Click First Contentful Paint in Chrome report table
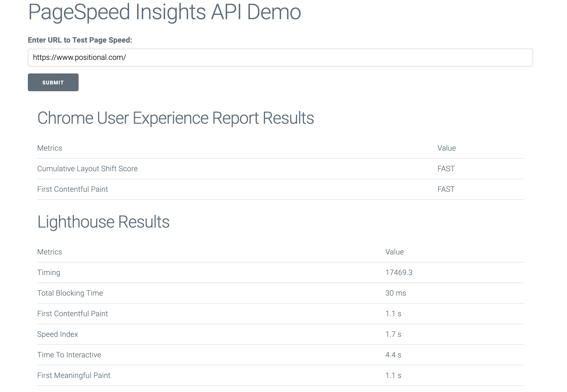Image resolution: width=567 pixels, height=392 pixels. point(73,189)
